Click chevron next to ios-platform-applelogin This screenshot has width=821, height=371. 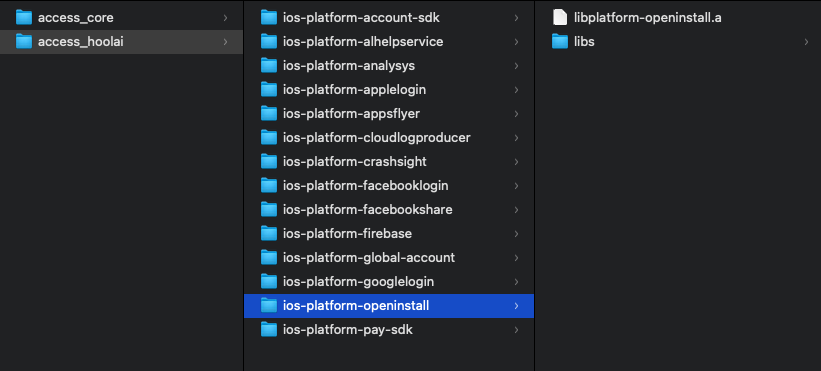pos(516,90)
